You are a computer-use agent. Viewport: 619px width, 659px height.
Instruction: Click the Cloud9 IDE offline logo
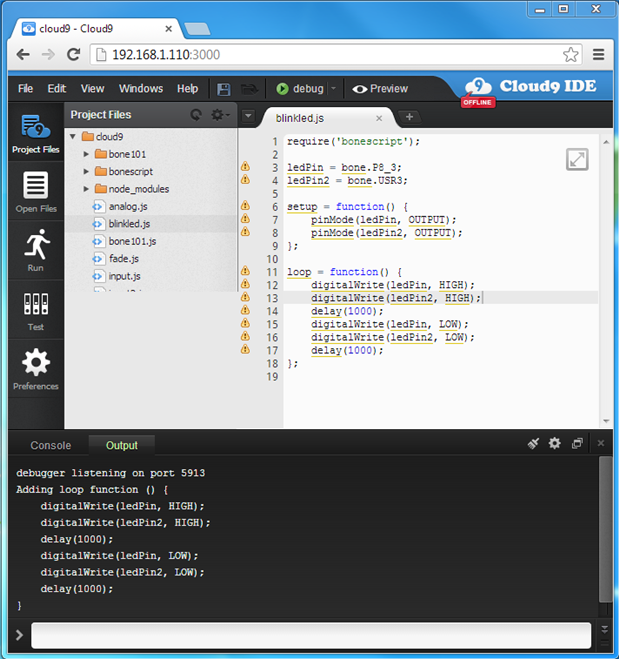529,91
